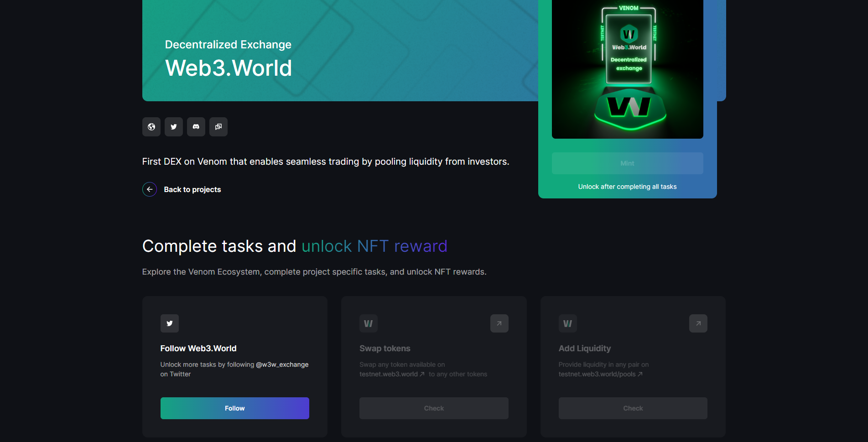Go back via Back to projects link

pos(192,189)
